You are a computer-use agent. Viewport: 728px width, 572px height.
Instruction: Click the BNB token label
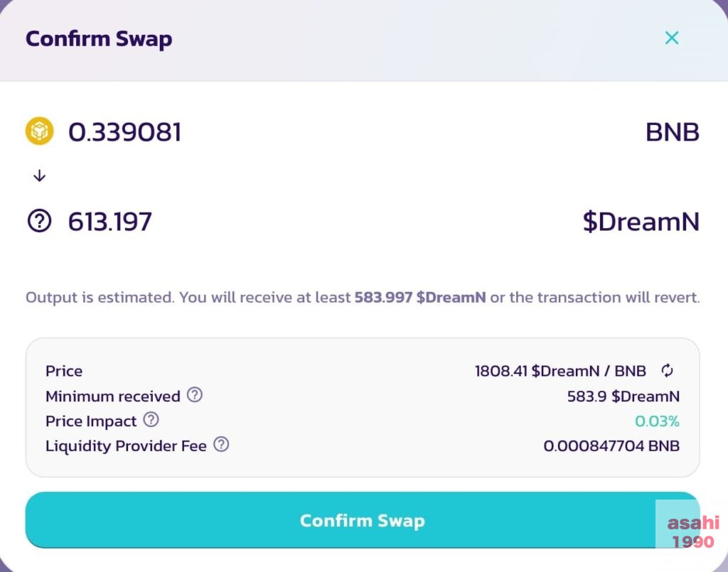673,131
